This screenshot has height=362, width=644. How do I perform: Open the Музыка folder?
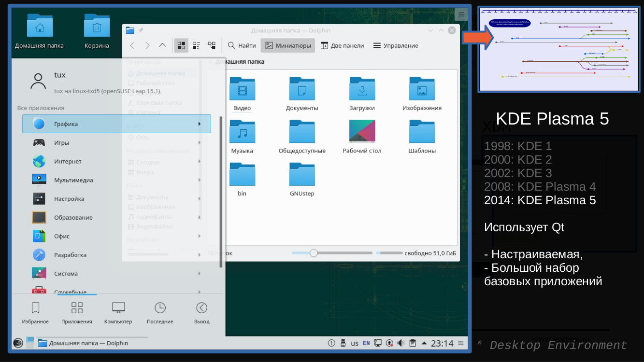pos(242,137)
